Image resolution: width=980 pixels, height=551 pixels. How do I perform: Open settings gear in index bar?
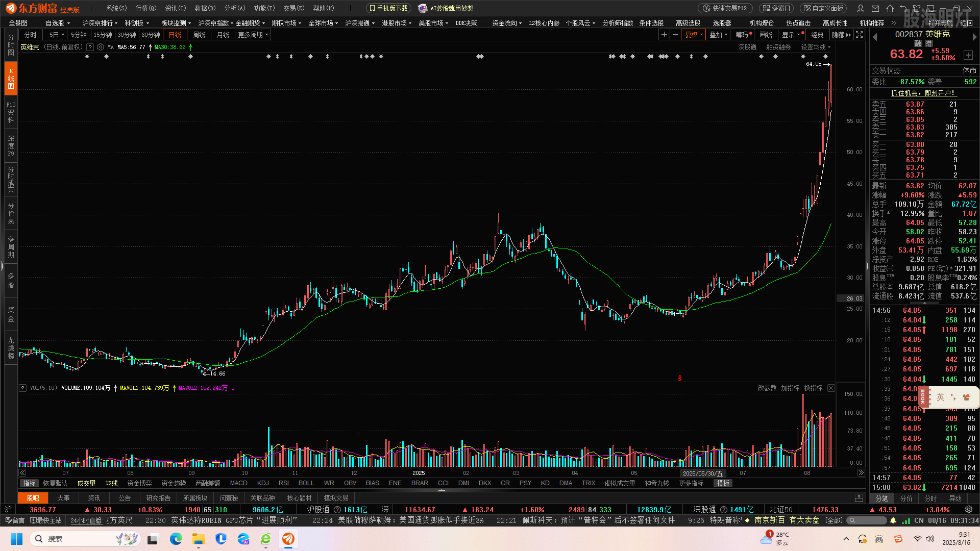(x=968, y=510)
